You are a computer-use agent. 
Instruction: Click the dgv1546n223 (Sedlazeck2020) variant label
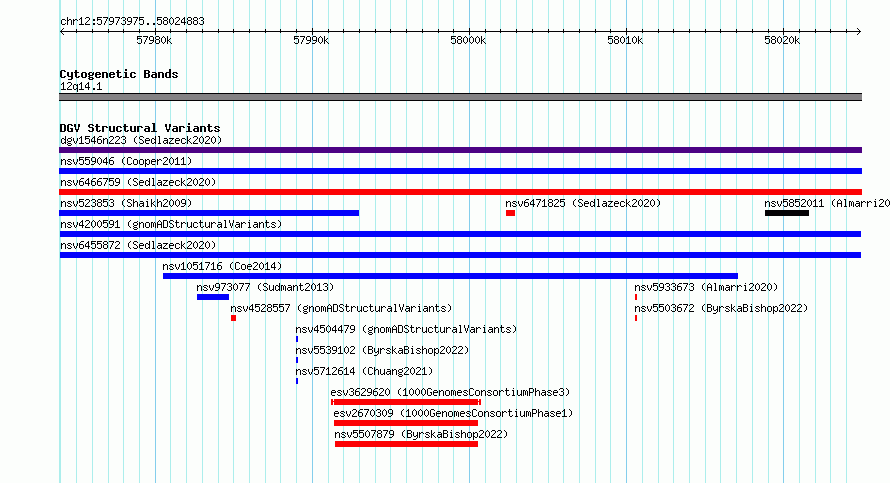click(141, 140)
